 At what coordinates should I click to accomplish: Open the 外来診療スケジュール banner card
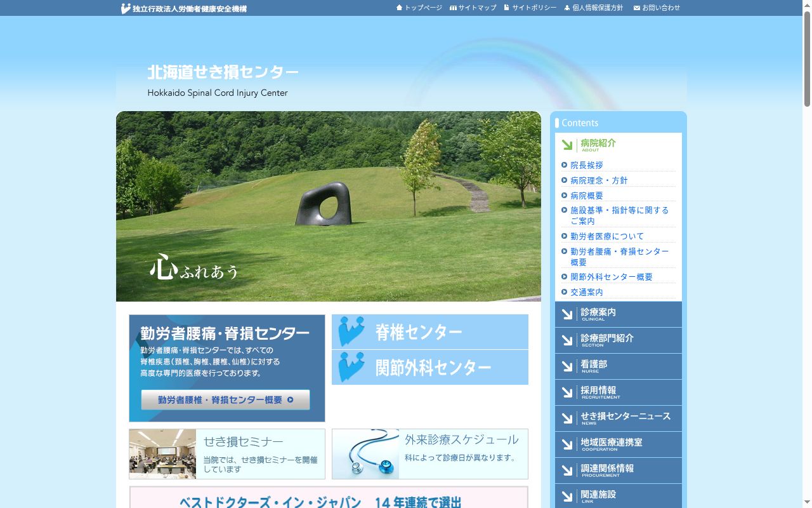(x=430, y=454)
